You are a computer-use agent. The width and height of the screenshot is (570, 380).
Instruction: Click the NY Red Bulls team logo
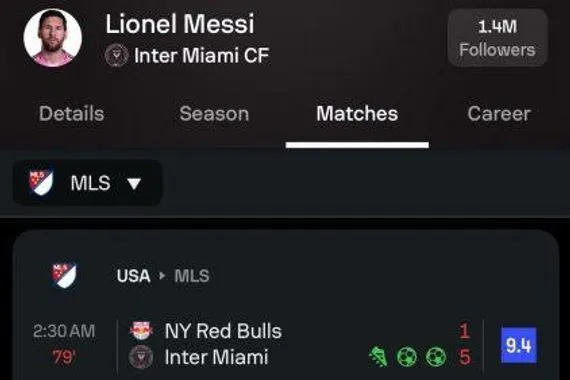(x=141, y=331)
